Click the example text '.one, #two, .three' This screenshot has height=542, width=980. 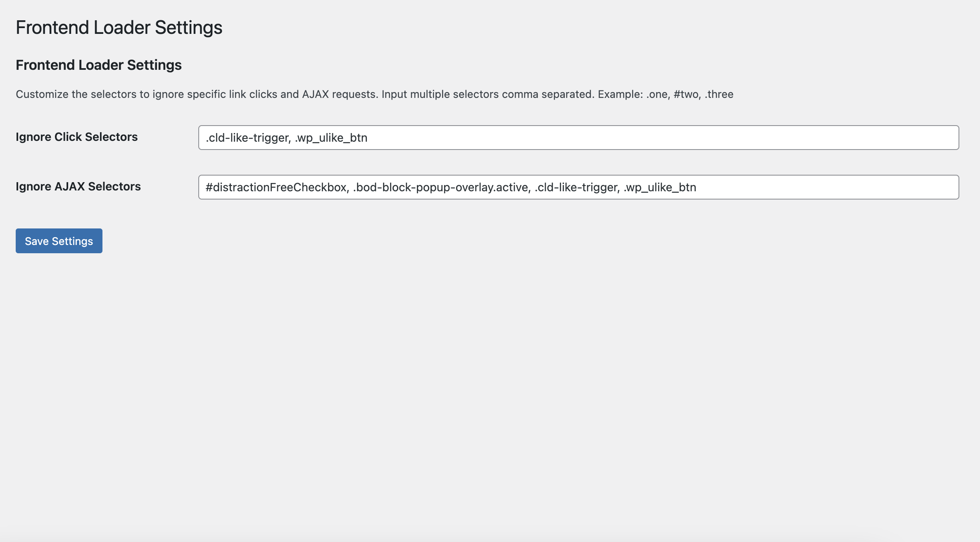690,94
